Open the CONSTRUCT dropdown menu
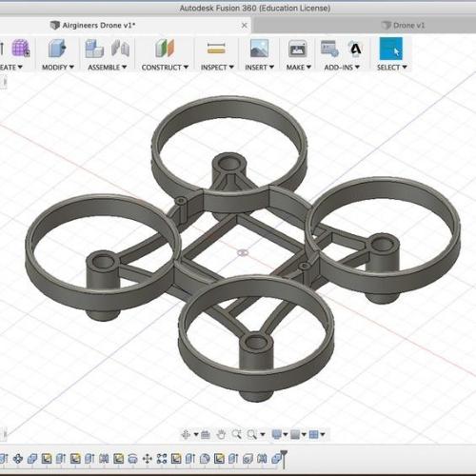 point(165,68)
